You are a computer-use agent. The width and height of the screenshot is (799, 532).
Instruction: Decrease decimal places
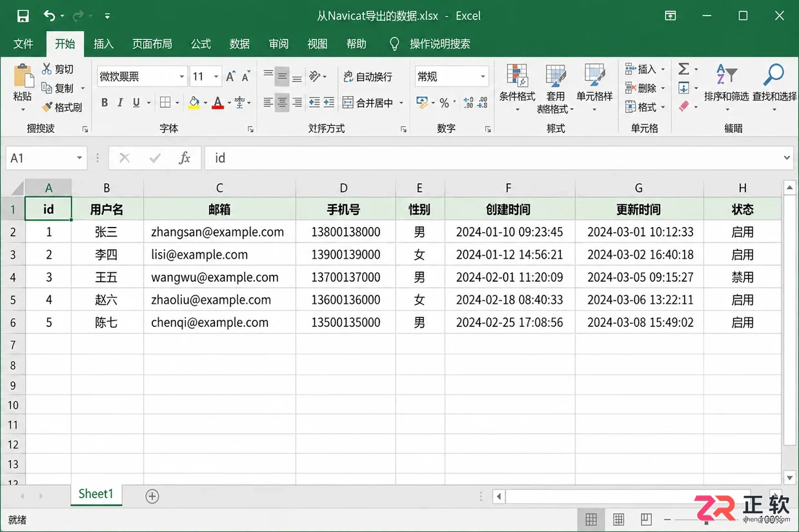pyautogui.click(x=483, y=103)
